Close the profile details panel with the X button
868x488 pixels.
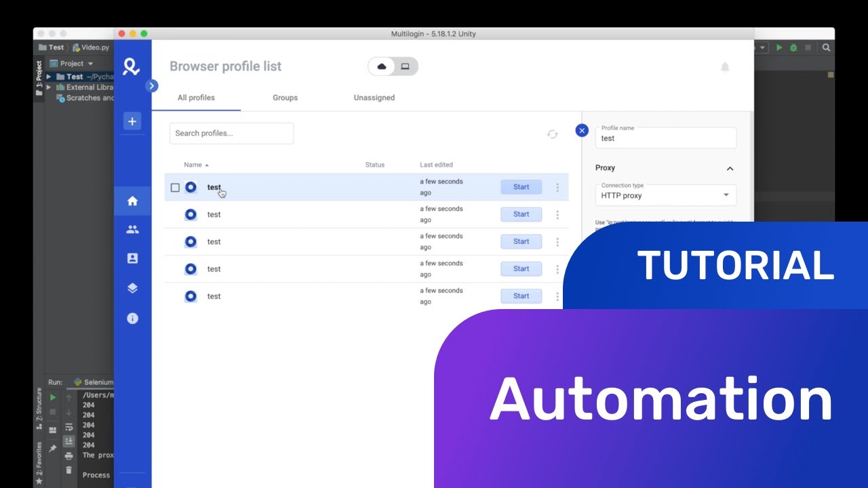[582, 130]
